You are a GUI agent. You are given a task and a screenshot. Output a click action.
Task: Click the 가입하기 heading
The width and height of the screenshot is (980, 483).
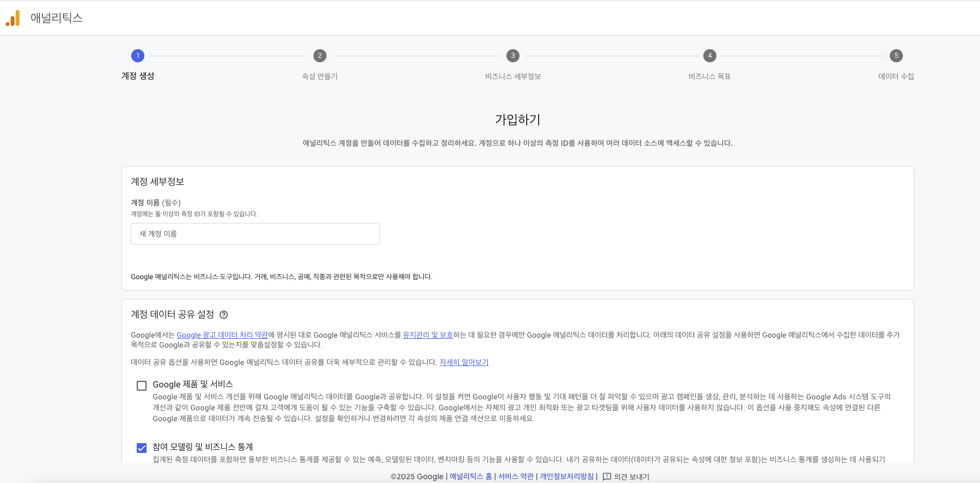tap(517, 120)
